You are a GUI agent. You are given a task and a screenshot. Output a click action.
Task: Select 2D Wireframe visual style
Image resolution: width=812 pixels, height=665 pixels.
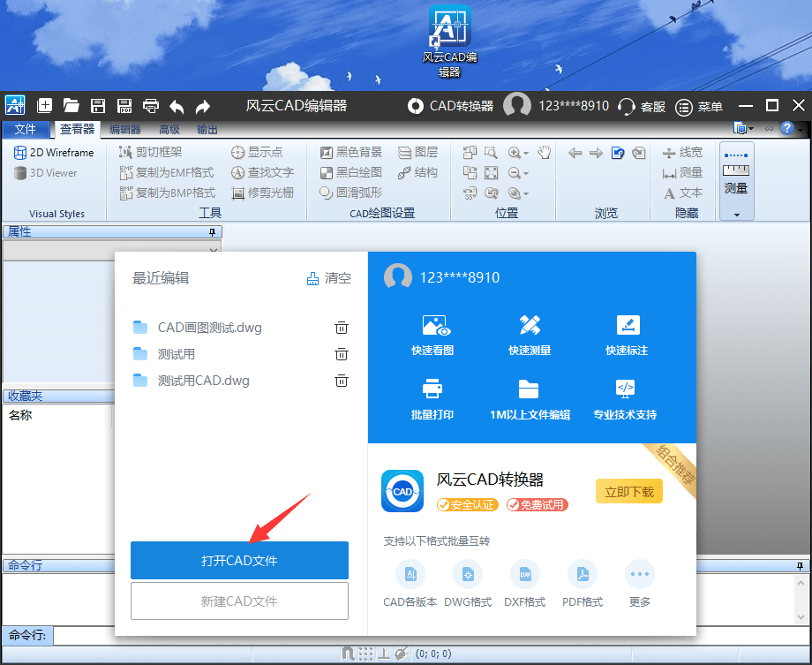[x=54, y=153]
